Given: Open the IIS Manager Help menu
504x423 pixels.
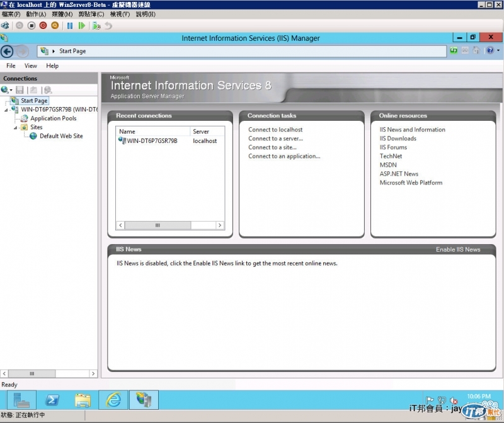Looking at the screenshot, I should (x=52, y=66).
